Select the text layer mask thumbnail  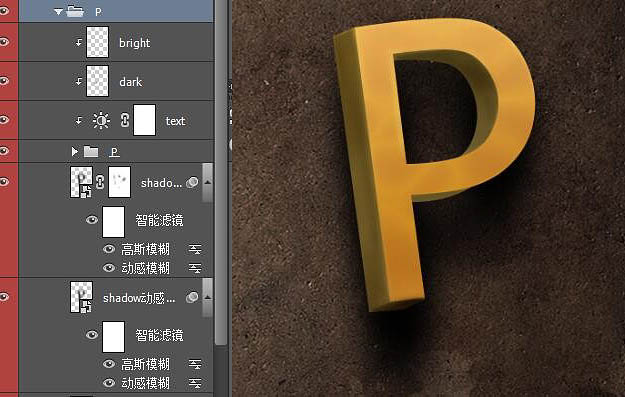[x=144, y=120]
